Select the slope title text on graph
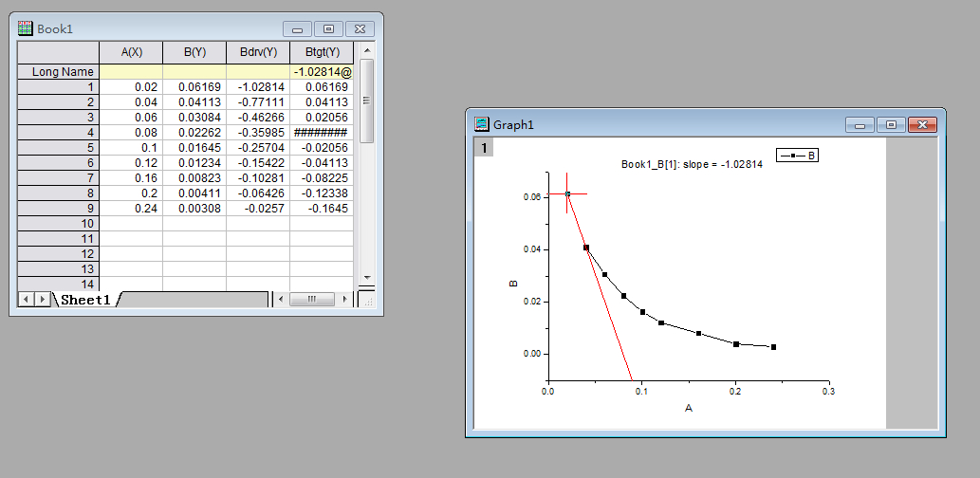 [692, 164]
